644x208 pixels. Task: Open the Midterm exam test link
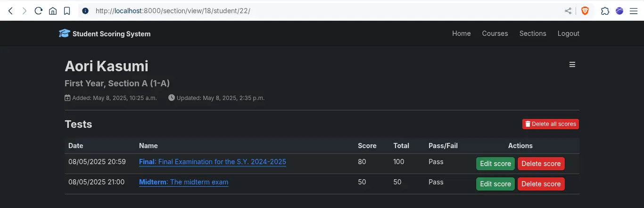[x=183, y=182]
